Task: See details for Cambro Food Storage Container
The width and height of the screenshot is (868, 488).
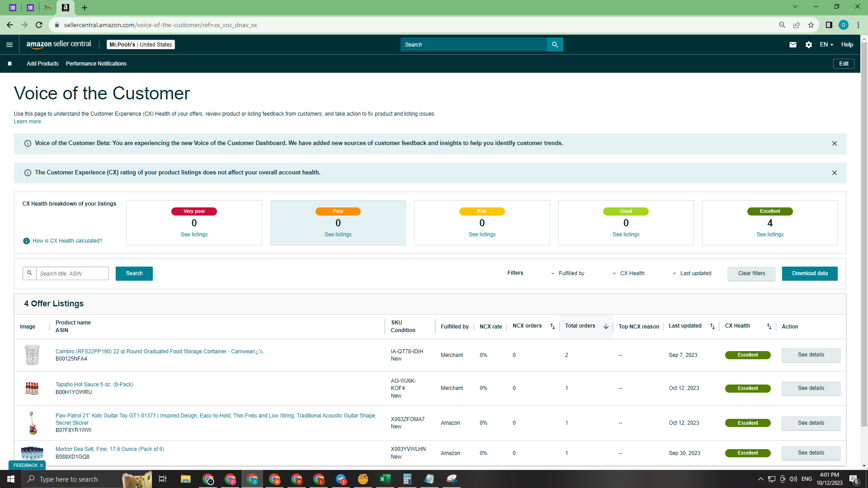Action: coord(811,355)
